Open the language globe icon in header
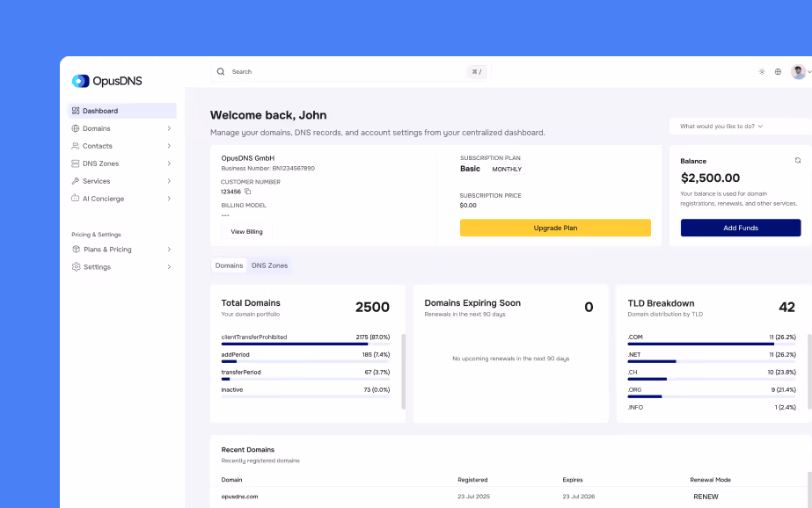Screen dimensions: 812x508 pyautogui.click(x=778, y=72)
